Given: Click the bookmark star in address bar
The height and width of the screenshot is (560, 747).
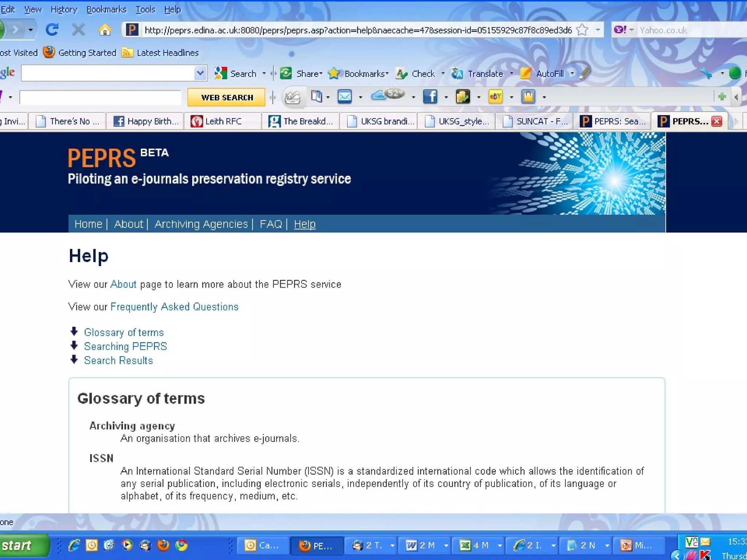Looking at the screenshot, I should 582,30.
